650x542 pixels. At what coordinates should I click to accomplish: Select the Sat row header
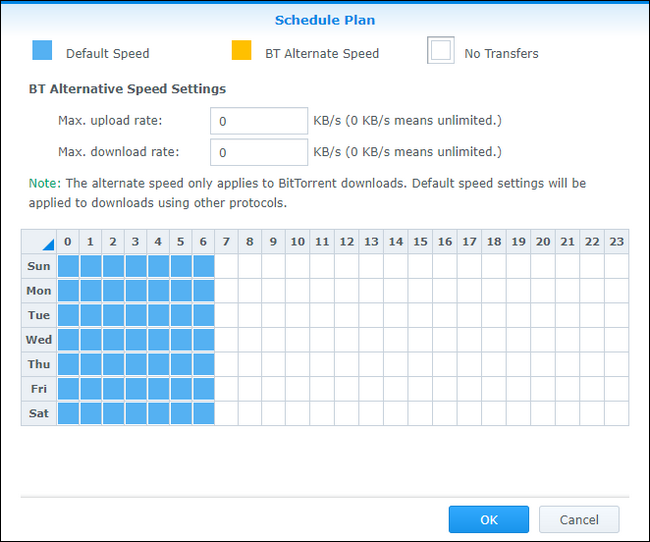(x=39, y=413)
